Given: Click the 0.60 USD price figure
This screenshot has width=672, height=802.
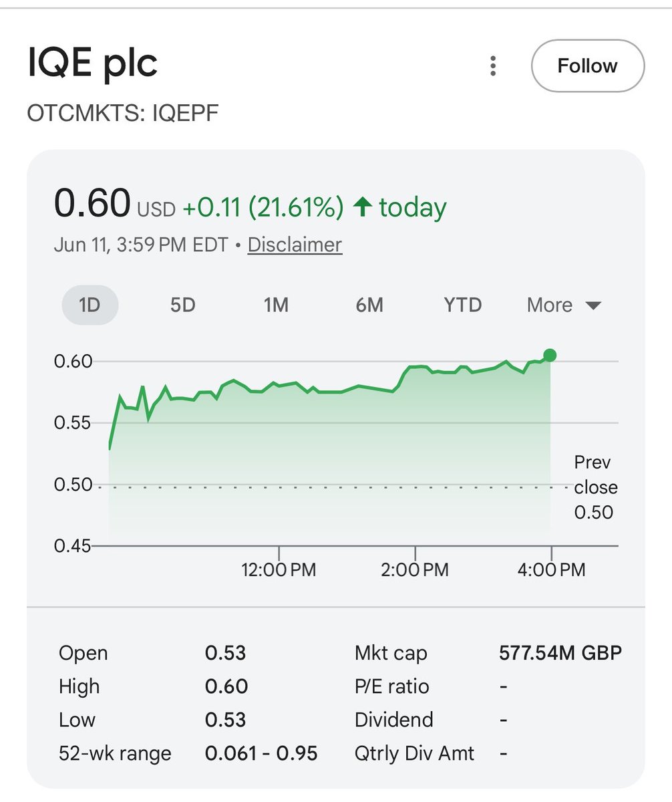Looking at the screenshot, I should tap(114, 204).
